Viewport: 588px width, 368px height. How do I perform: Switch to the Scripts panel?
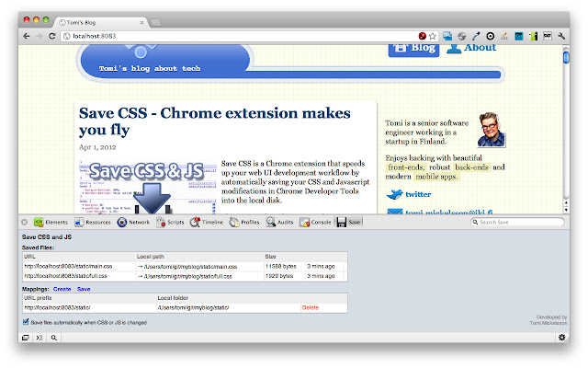[170, 223]
